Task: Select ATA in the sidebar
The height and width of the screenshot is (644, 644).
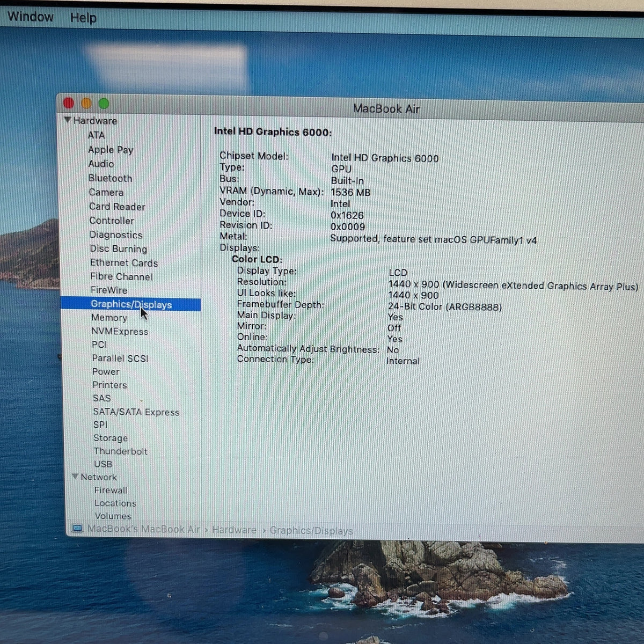Action: coord(97,135)
